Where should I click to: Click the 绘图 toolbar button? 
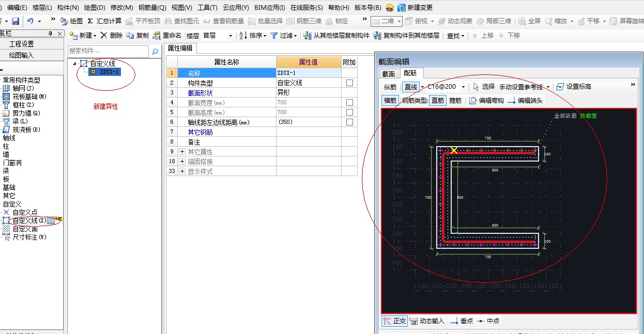(x=71, y=21)
